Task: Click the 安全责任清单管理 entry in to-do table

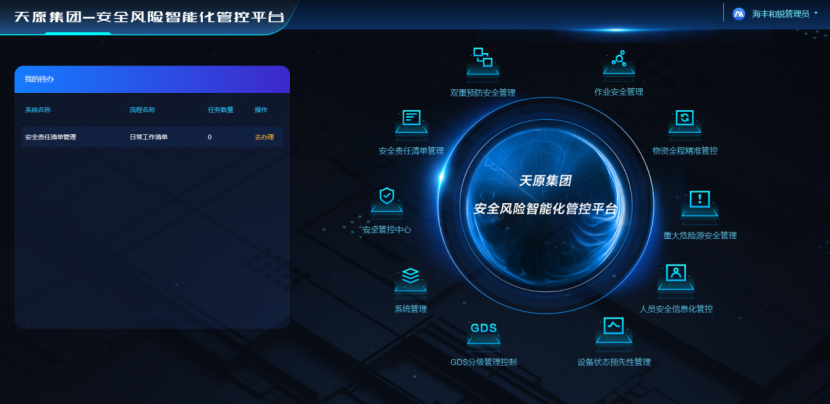Action: tap(50, 136)
